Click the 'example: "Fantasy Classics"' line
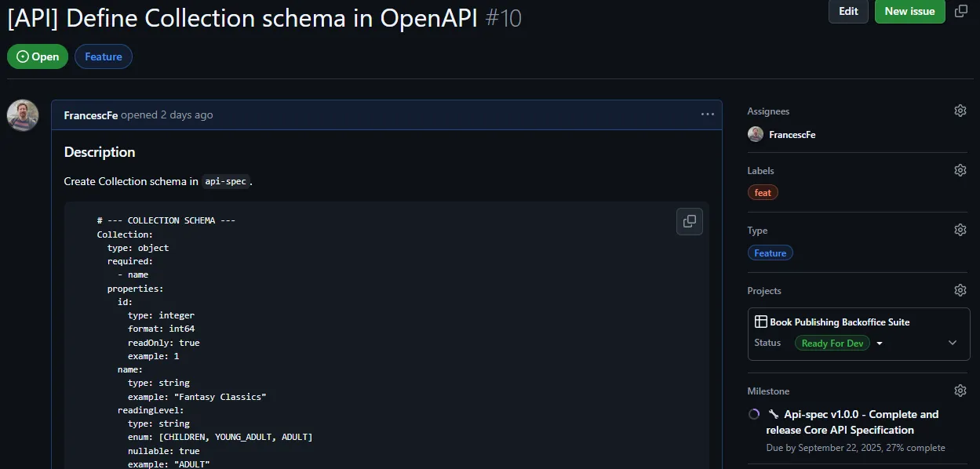980x469 pixels. point(197,397)
